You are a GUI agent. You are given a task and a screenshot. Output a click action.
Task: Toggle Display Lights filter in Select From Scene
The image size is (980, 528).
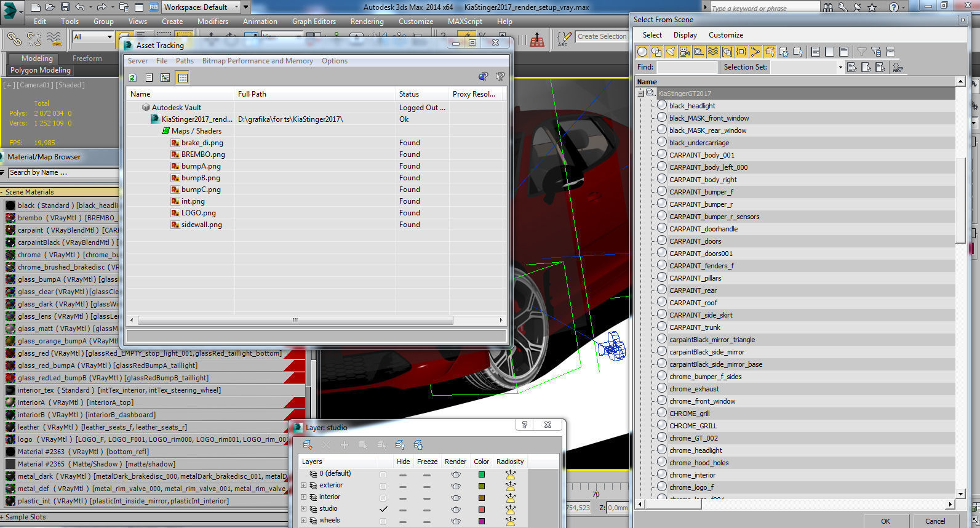(x=671, y=52)
